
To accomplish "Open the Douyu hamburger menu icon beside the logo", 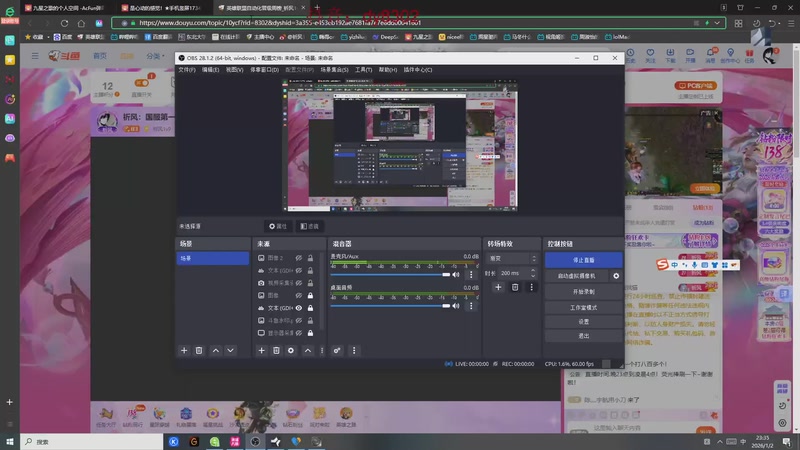I will pyautogui.click(x=35, y=56).
